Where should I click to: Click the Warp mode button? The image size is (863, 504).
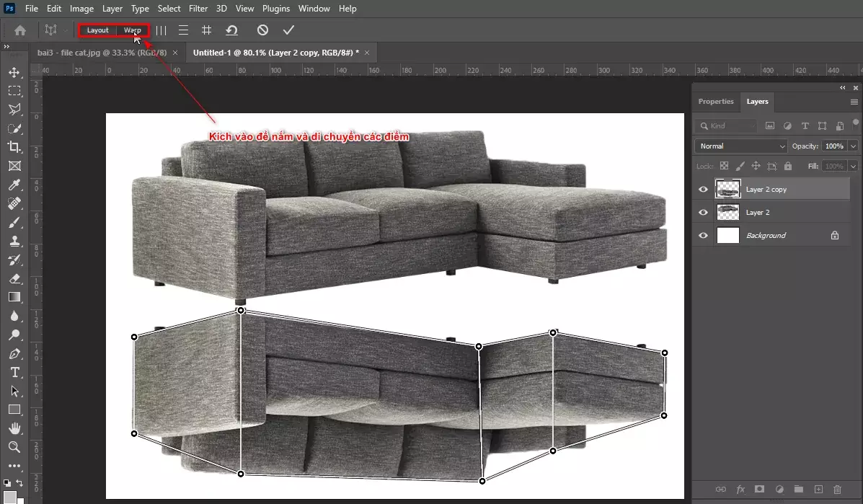[133, 30]
